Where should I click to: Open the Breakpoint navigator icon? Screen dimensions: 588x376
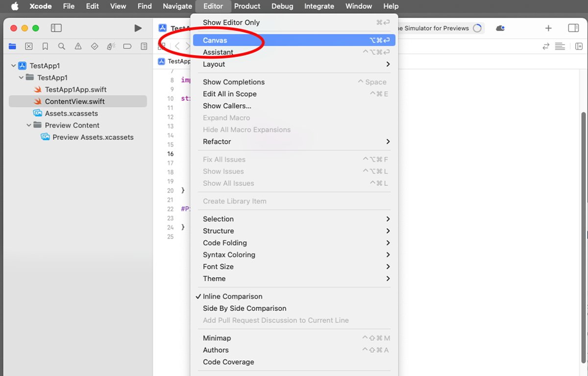click(x=127, y=47)
